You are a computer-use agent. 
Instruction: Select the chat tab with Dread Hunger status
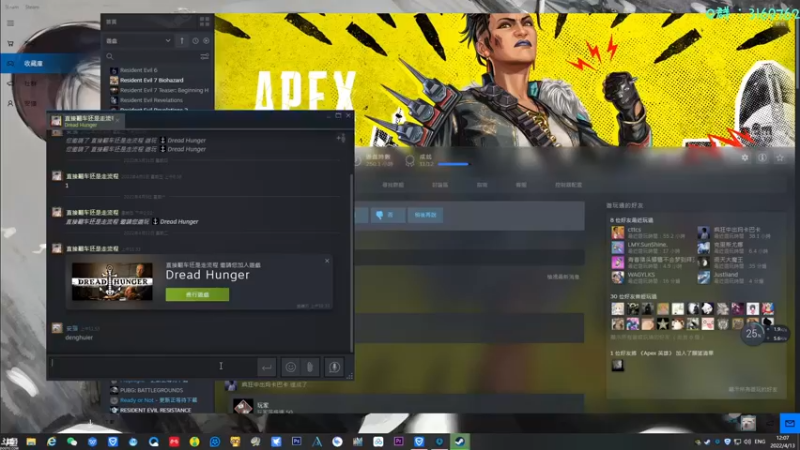84,121
